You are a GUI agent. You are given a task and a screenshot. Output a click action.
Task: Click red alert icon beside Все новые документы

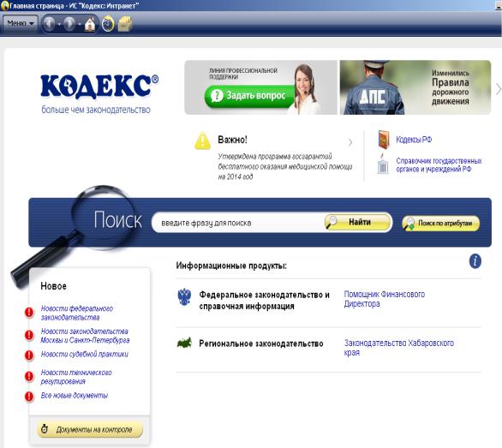point(29,396)
